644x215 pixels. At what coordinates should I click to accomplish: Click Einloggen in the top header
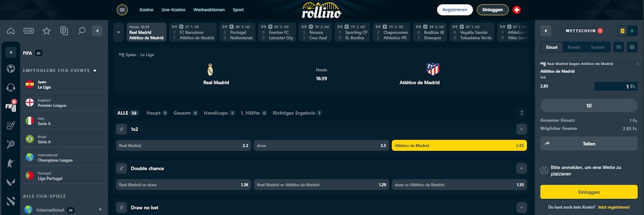pyautogui.click(x=493, y=10)
